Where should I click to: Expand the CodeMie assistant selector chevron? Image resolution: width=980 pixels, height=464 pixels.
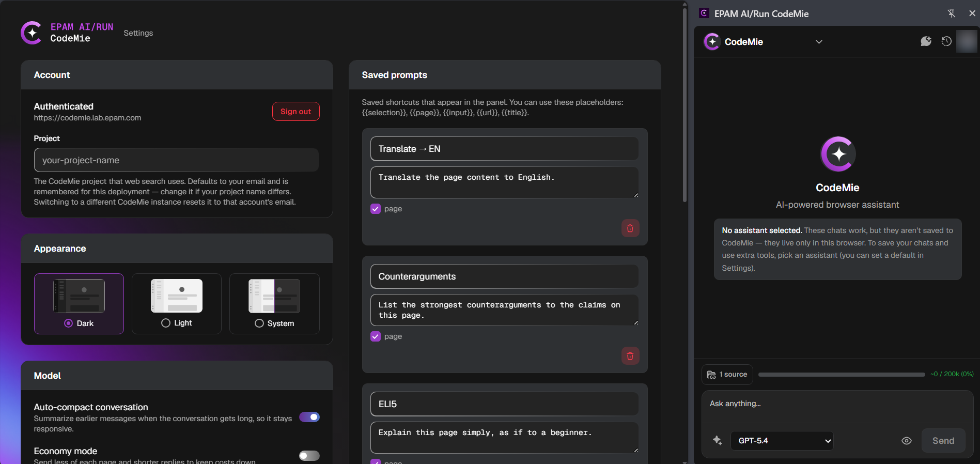click(819, 42)
